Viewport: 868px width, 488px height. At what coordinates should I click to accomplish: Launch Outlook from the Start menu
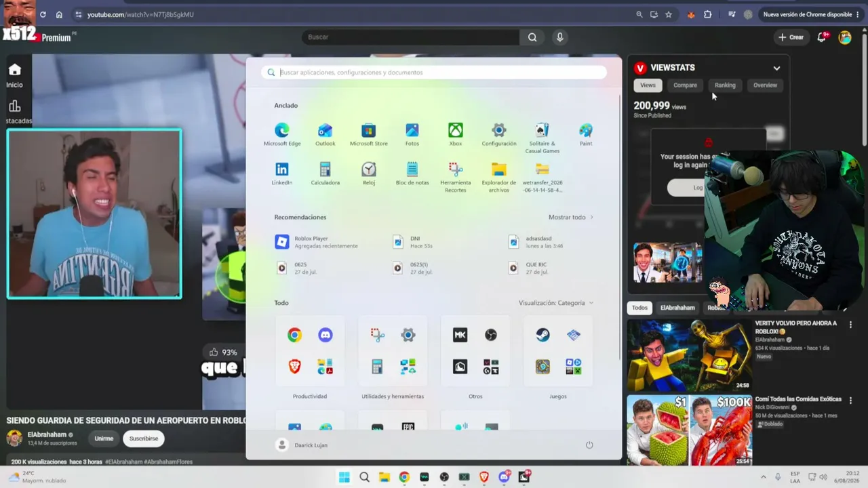[325, 134]
